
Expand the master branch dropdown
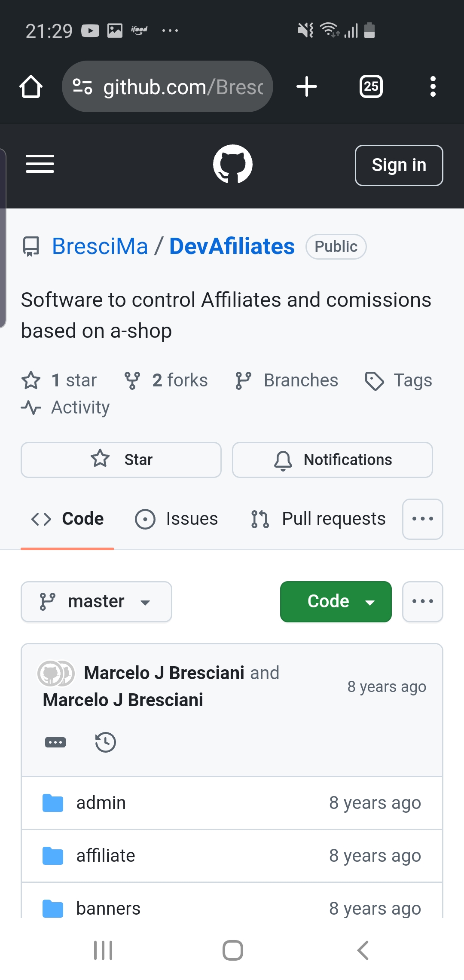[96, 601]
